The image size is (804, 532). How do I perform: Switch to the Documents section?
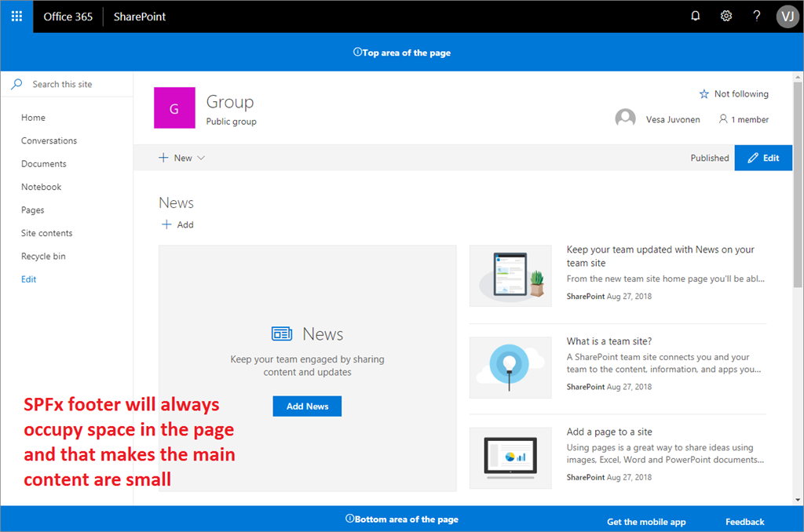(45, 163)
